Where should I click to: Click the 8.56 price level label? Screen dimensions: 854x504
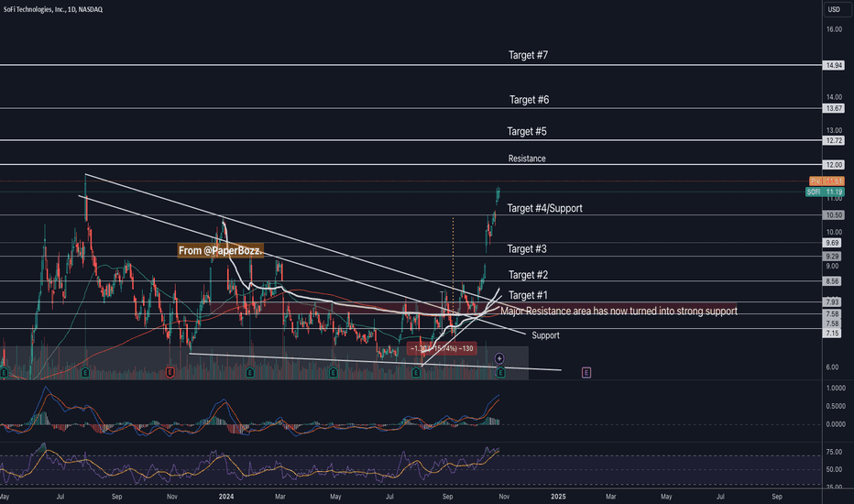click(x=832, y=281)
